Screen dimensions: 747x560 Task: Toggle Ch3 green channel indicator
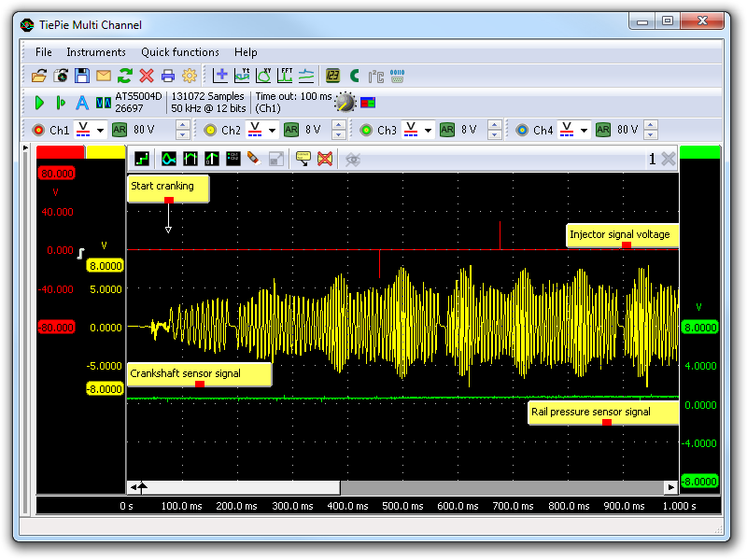[x=366, y=130]
